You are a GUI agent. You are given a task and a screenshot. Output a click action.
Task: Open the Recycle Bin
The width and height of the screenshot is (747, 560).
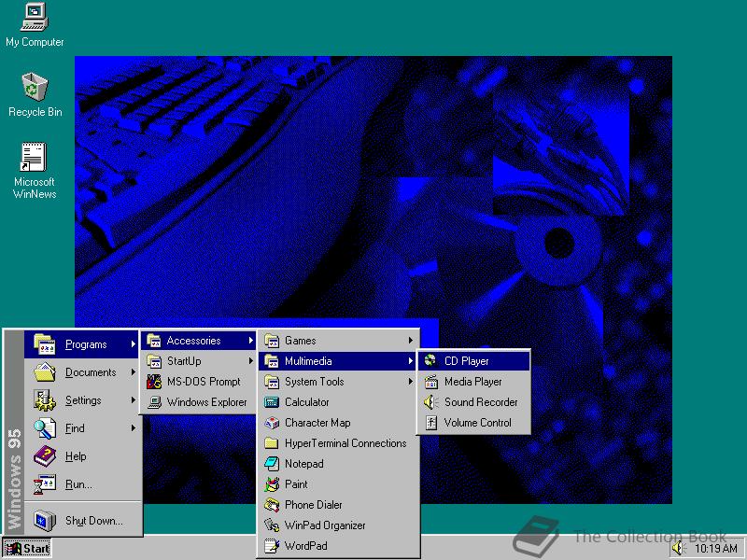pyautogui.click(x=35, y=93)
